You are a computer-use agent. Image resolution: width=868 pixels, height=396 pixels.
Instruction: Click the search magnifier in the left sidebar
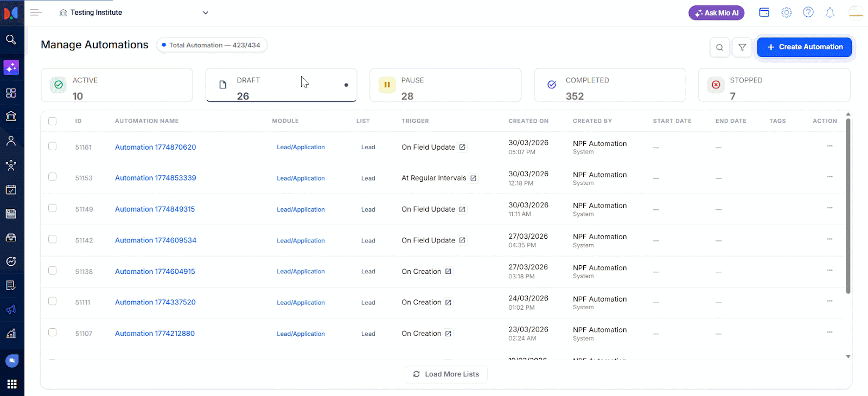pyautogui.click(x=11, y=40)
